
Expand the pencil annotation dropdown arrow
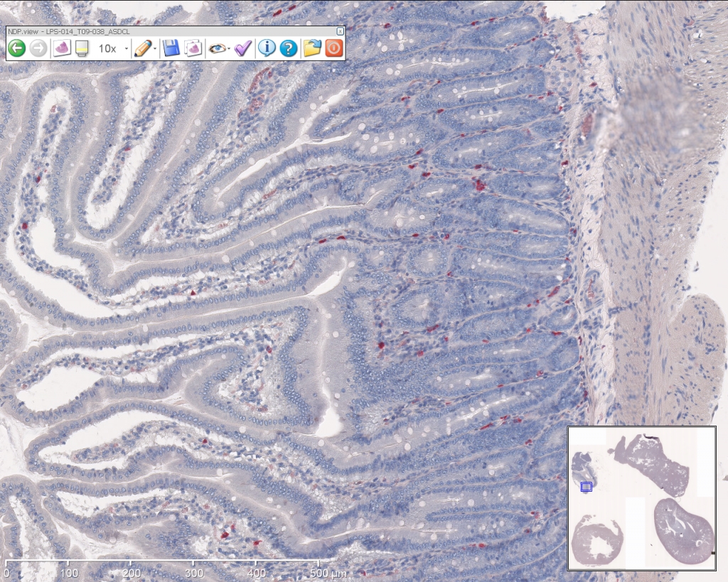pos(154,49)
